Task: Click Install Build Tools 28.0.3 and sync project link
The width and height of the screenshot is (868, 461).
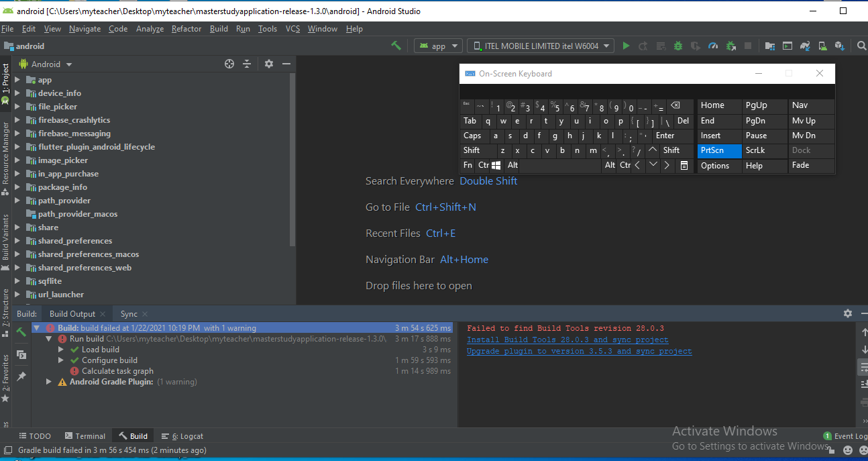Action: (567, 340)
